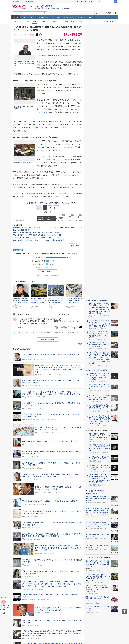The image size is (129, 644).
Task: Open 【記者解説】自動車不正 link
Action: [54, 55]
